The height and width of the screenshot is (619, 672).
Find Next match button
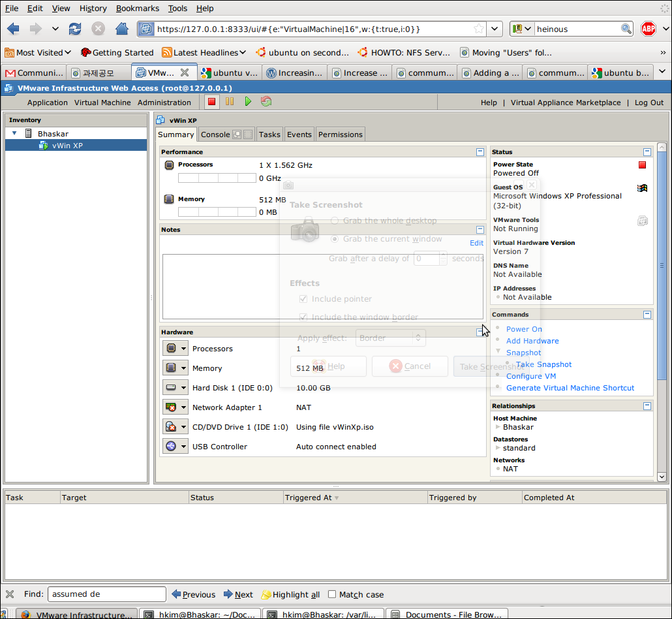tap(238, 595)
